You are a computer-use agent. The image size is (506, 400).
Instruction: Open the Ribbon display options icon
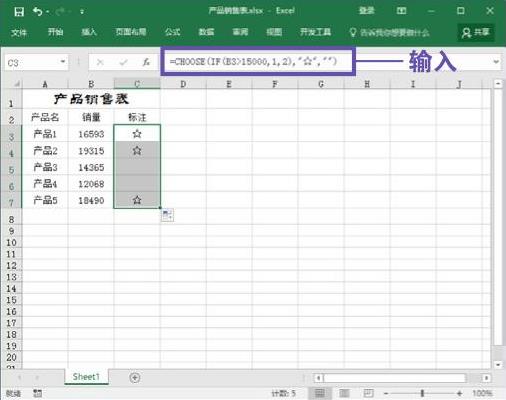(x=401, y=11)
